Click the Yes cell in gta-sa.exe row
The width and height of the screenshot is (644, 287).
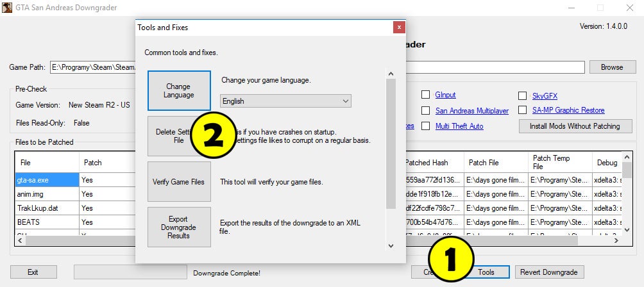(x=108, y=180)
